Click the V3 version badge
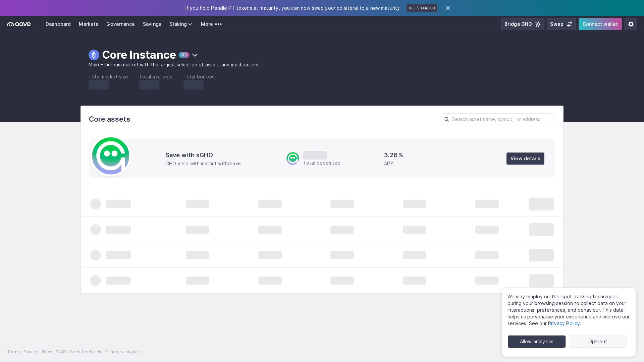This screenshot has height=362, width=644. pyautogui.click(x=184, y=55)
